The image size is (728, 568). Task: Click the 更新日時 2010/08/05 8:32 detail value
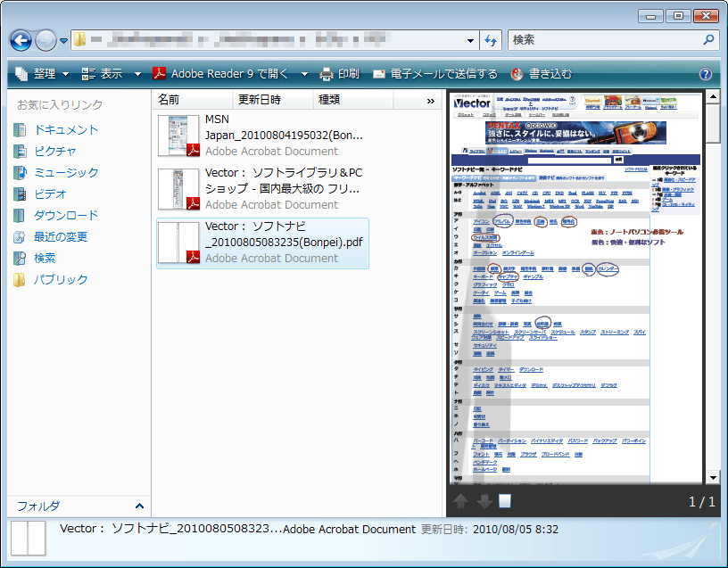coord(516,530)
